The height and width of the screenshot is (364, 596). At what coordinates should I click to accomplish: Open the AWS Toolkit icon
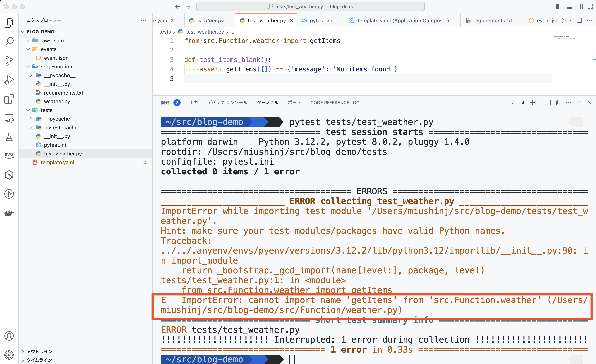point(9,155)
